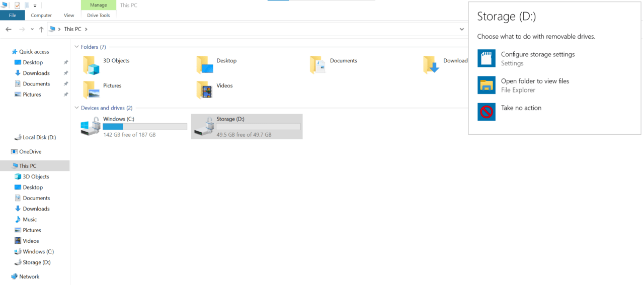Select Pictures under Quick access
This screenshot has width=644, height=285.
tap(32, 94)
